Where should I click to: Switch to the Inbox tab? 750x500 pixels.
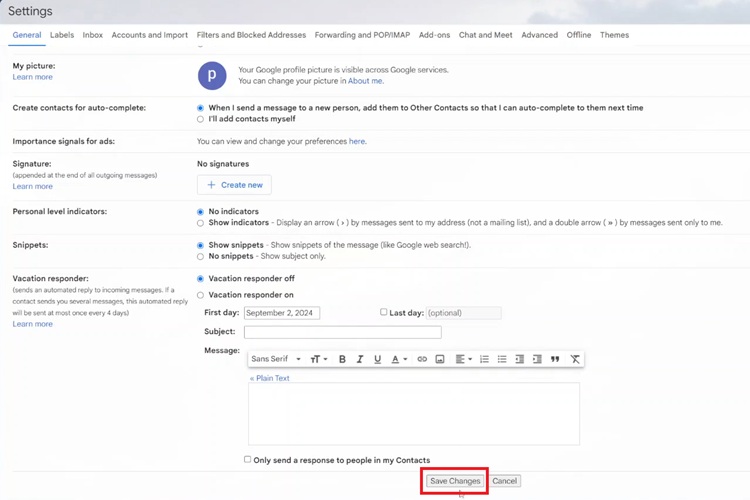(x=92, y=35)
